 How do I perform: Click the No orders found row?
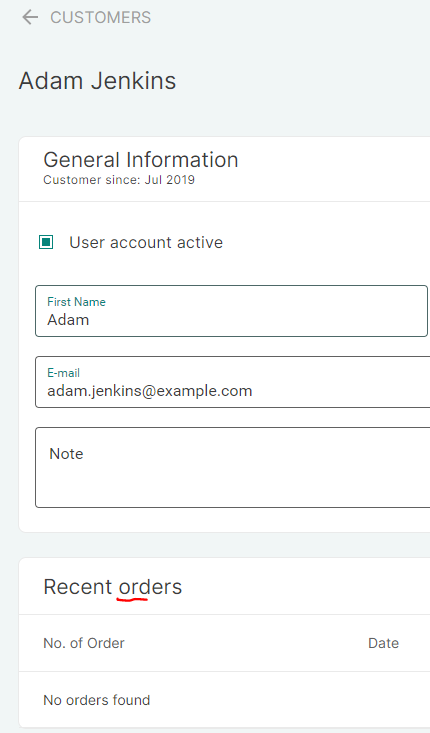tap(224, 700)
